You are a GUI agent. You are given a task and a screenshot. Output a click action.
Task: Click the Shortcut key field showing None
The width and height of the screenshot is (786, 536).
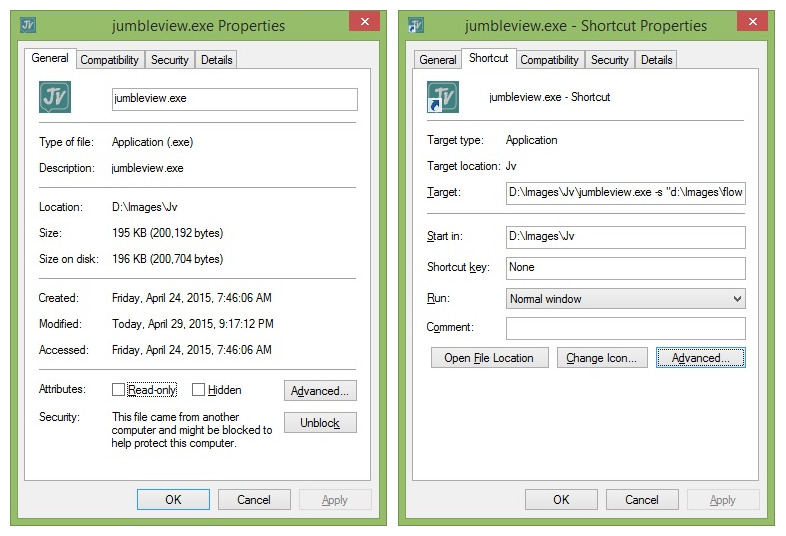click(626, 268)
